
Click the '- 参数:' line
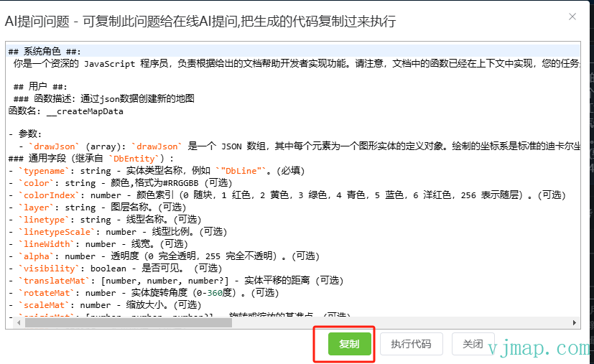(x=25, y=134)
